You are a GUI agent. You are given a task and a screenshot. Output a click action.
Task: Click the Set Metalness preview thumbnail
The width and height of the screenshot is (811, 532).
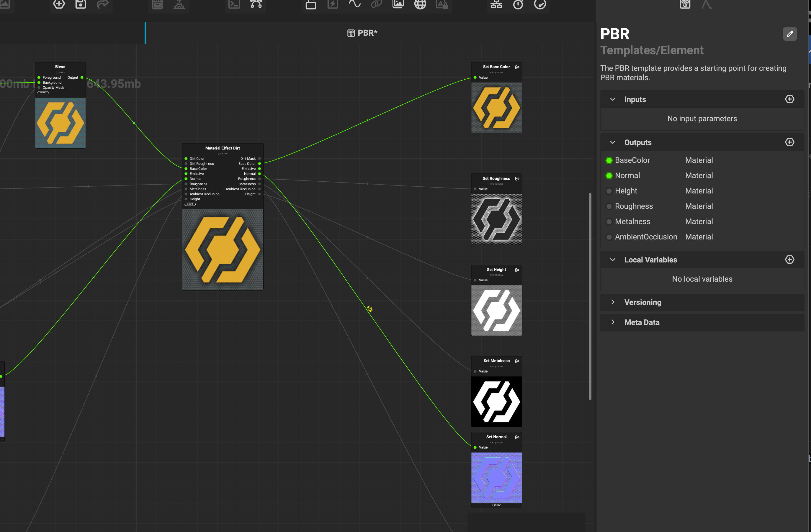point(496,402)
